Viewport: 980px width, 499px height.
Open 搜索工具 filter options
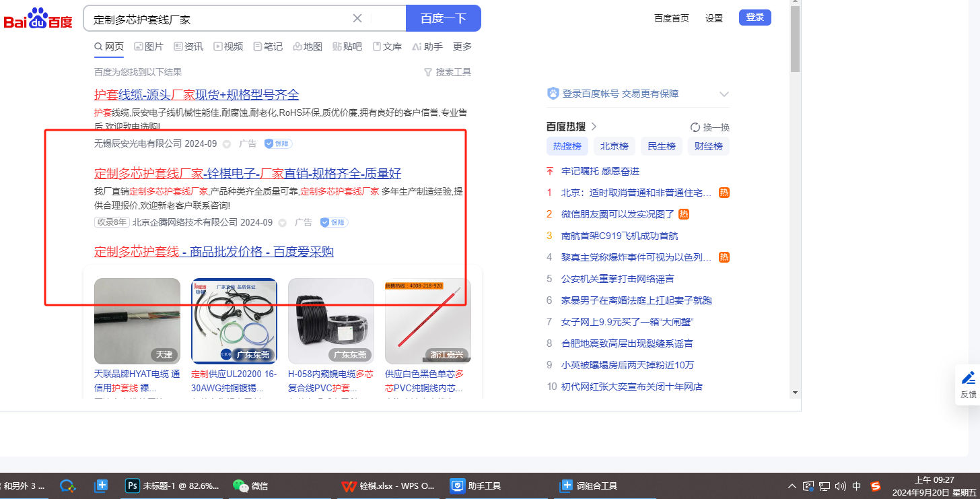[448, 72]
